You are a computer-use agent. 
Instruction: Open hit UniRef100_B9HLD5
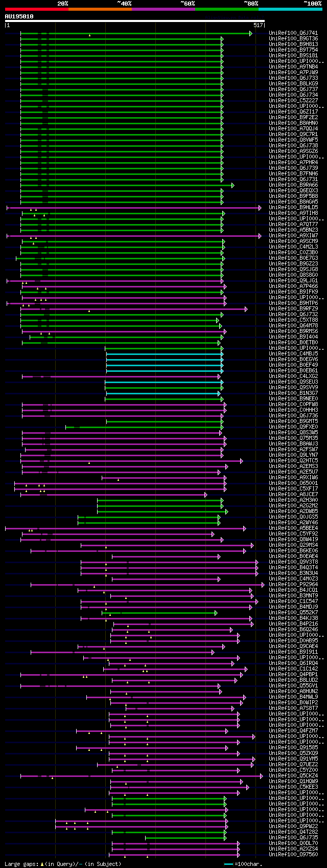(293, 208)
